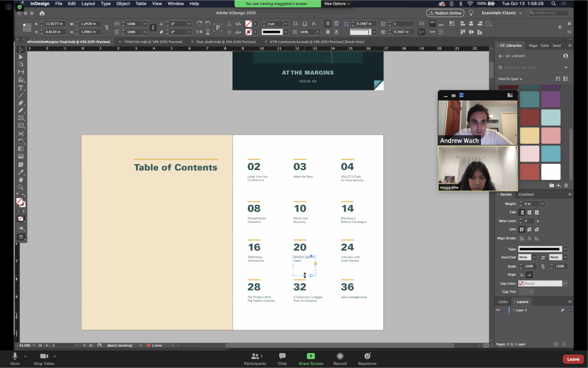Open the Essentials Classic workspace dropdown
The image size is (588, 368).
pyautogui.click(x=501, y=13)
